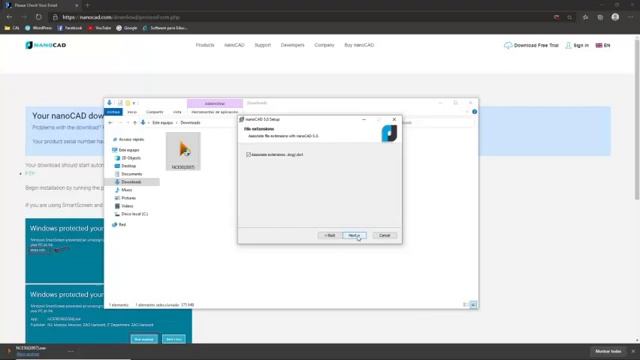Open the Facebook bookmark
The width and height of the screenshot is (640, 360).
[x=70, y=28]
